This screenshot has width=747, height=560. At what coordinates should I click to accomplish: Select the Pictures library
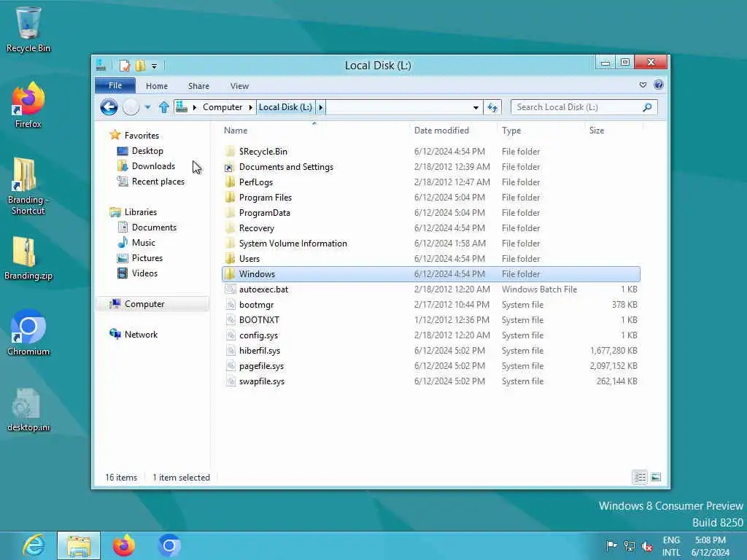147,257
